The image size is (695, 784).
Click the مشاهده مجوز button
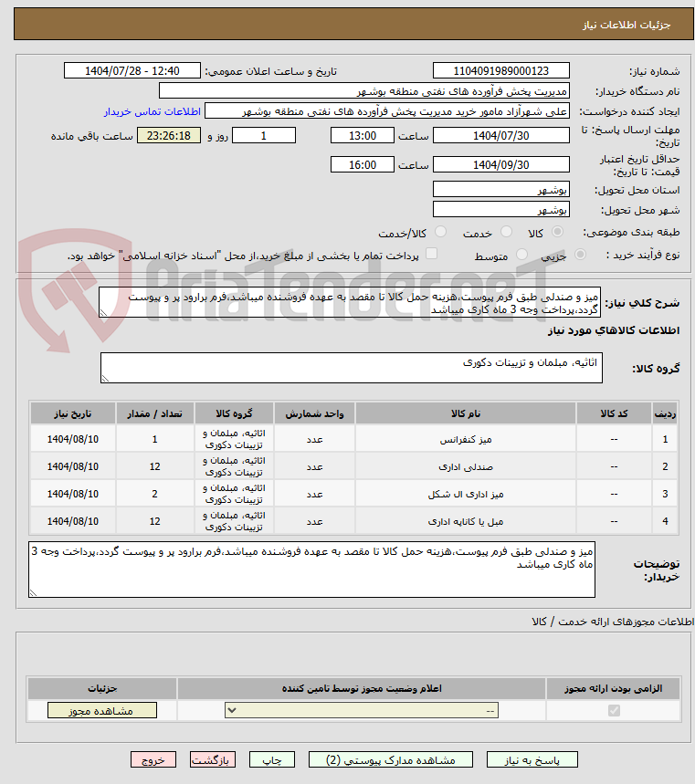point(102,710)
